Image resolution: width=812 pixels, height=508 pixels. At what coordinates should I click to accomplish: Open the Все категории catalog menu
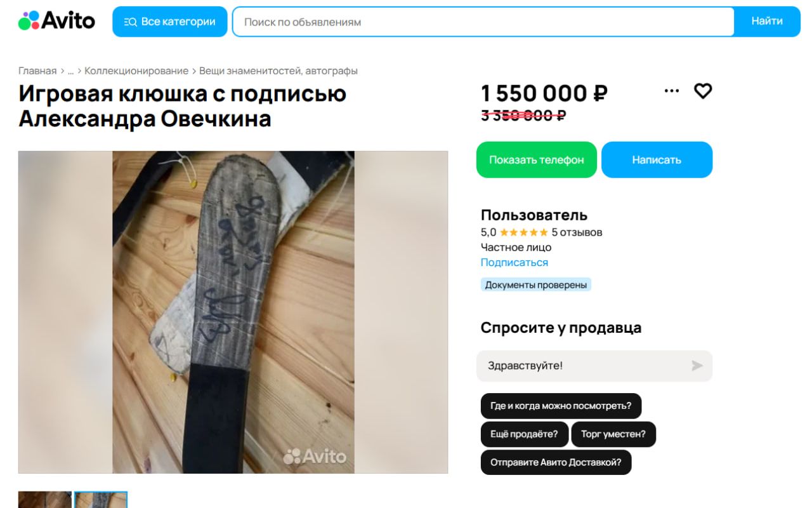(170, 22)
